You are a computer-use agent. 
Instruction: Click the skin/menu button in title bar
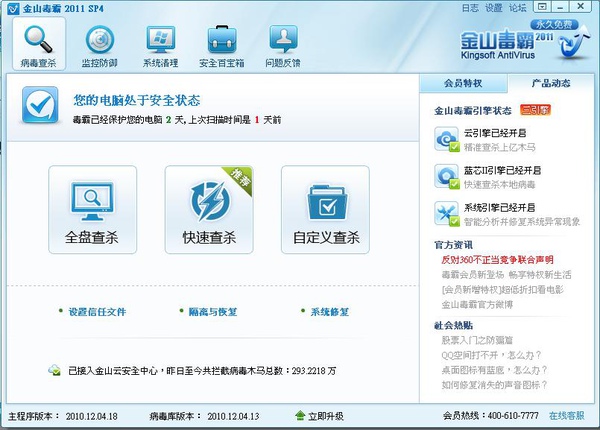tap(542, 7)
